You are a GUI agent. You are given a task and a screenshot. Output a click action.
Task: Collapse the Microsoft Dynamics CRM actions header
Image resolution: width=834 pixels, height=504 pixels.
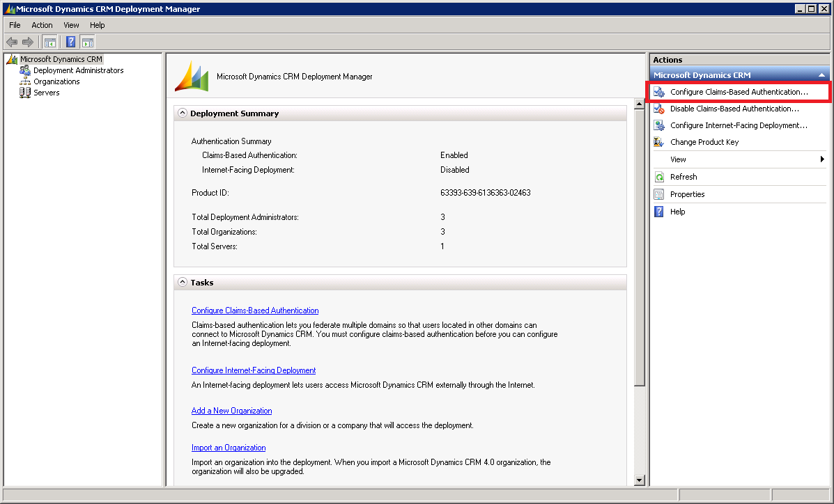point(821,75)
